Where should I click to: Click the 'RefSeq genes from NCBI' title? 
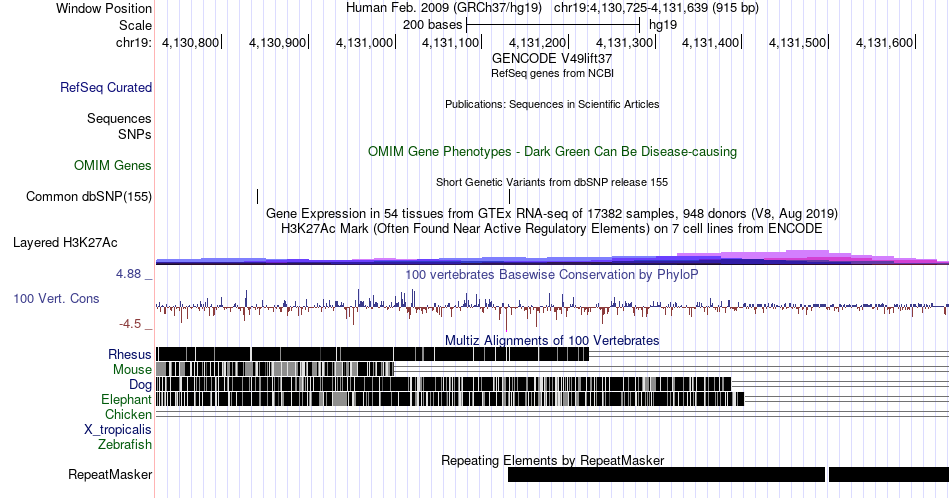tap(552, 73)
